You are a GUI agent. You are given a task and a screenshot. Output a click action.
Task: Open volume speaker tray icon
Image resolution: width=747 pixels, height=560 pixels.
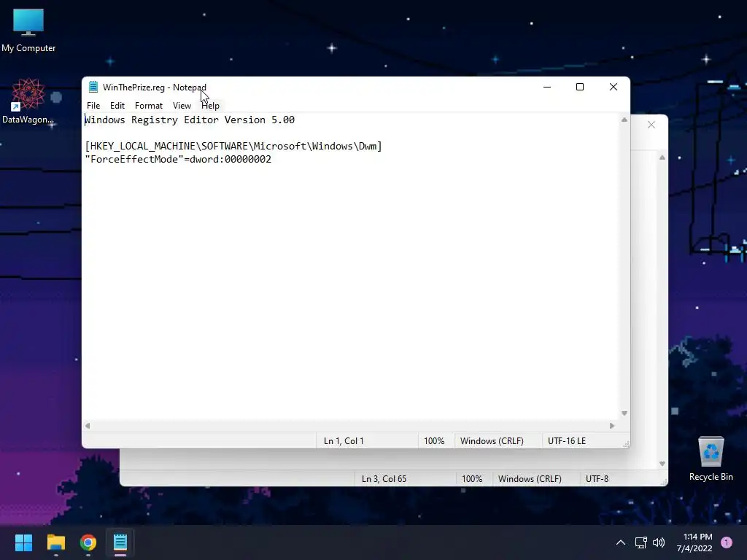[x=659, y=542]
